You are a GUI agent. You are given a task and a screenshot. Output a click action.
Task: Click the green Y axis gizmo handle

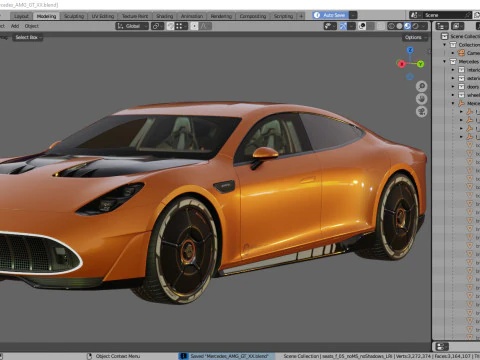click(x=420, y=64)
